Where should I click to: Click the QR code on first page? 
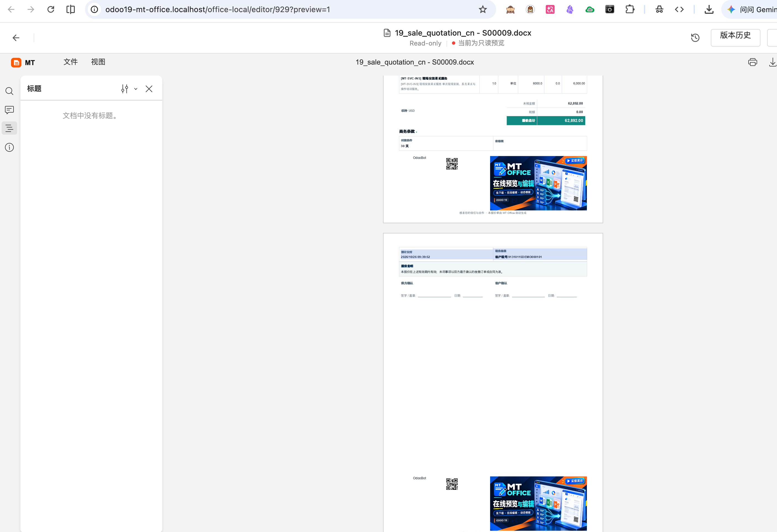pos(452,164)
